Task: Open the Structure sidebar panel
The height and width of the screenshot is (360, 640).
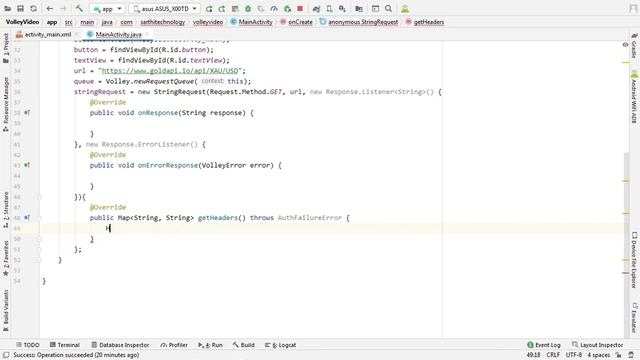Action: tap(6, 209)
